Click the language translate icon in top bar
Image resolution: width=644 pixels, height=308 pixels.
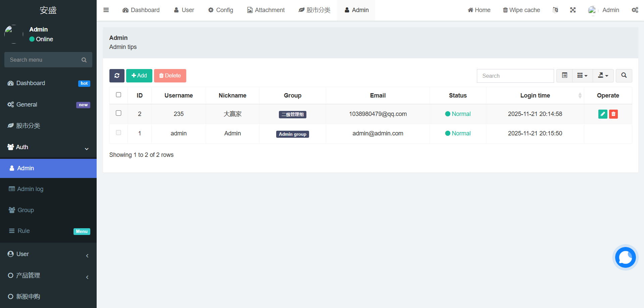pyautogui.click(x=555, y=10)
